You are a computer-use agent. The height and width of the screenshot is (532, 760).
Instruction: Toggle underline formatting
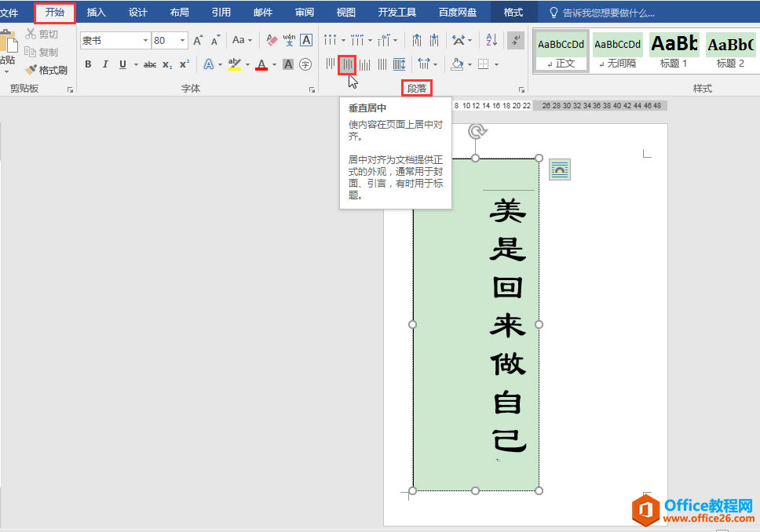click(122, 64)
